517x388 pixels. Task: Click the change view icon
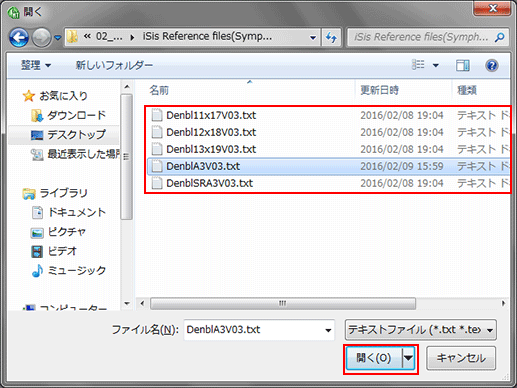[418, 64]
